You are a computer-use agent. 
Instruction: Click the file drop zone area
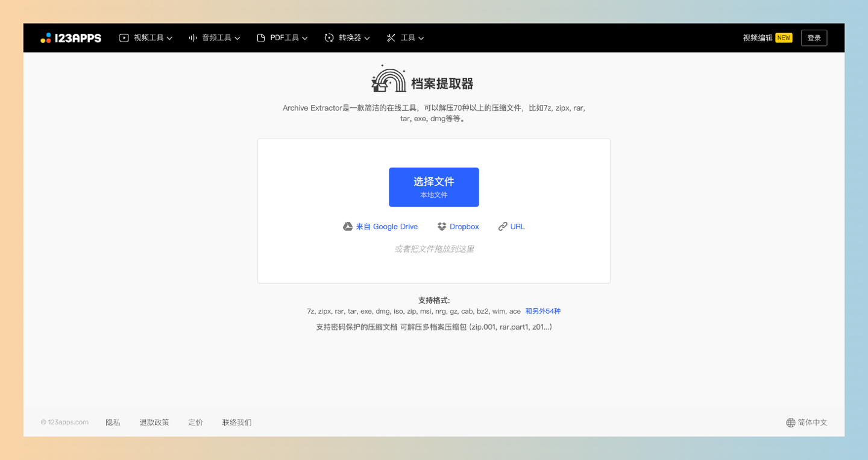click(433, 248)
